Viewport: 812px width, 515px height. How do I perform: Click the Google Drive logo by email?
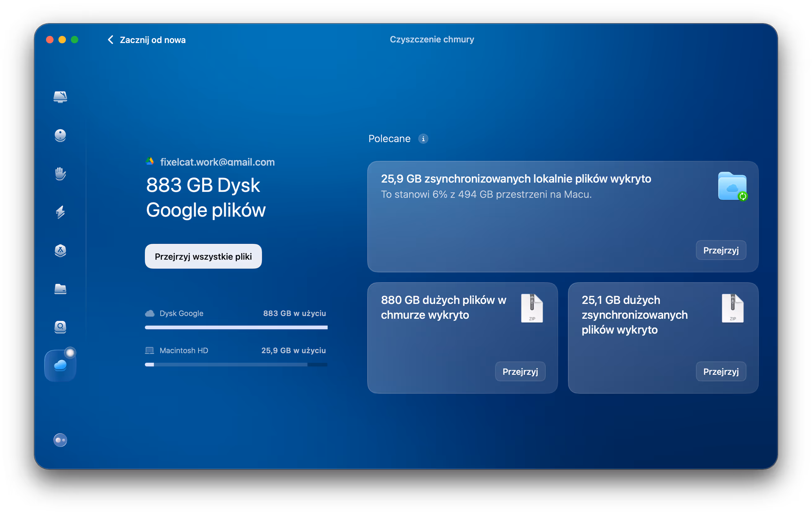[150, 162]
